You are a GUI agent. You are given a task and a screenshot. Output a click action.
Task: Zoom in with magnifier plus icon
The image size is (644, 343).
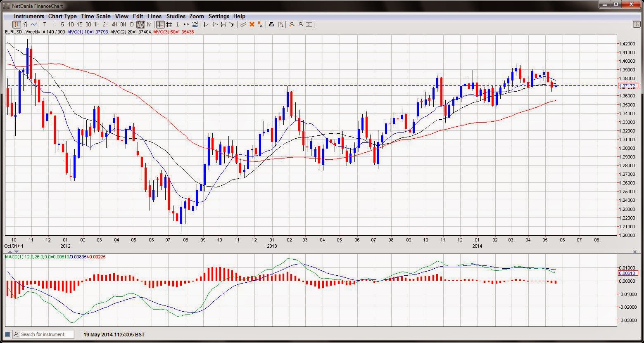tap(292, 24)
